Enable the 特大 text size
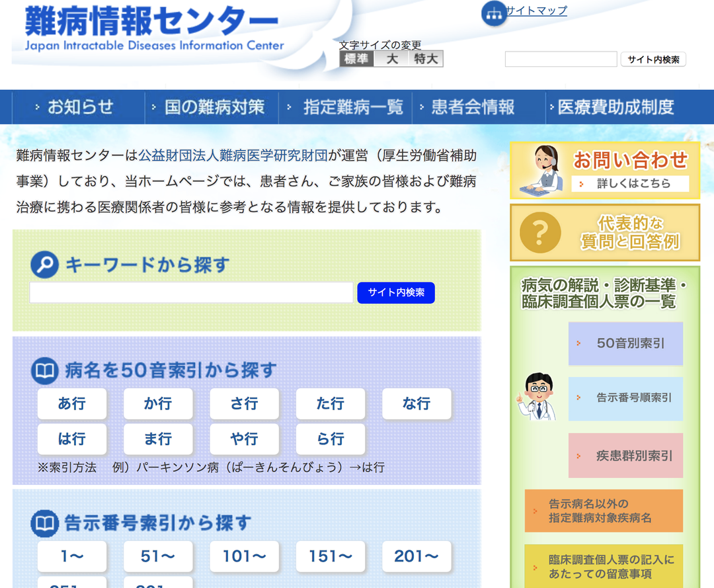The image size is (714, 588). point(426,59)
